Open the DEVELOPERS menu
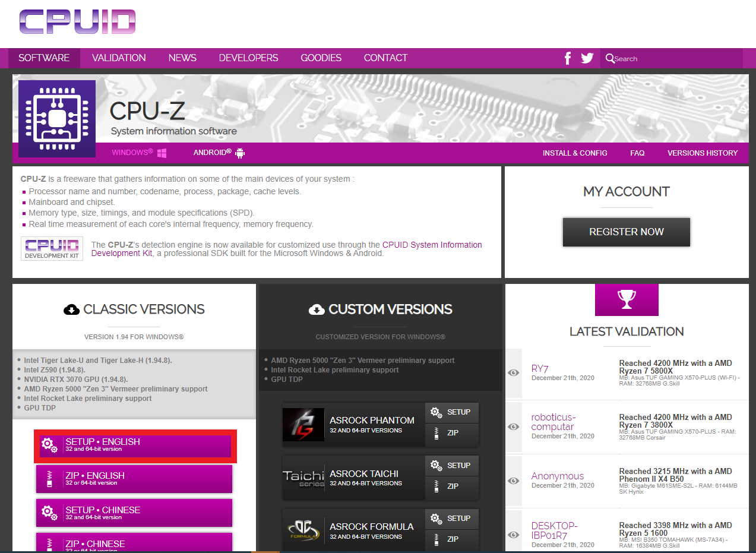756x553 pixels. pyautogui.click(x=248, y=58)
